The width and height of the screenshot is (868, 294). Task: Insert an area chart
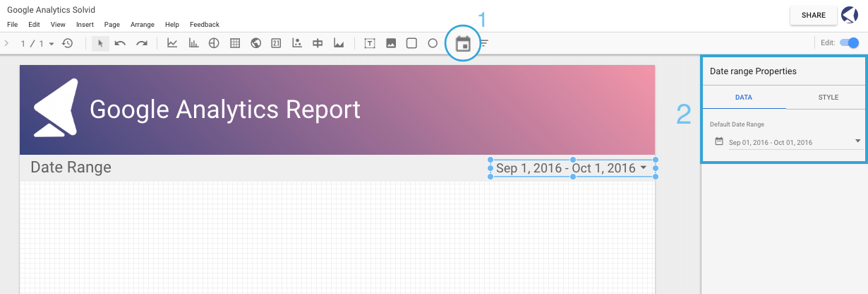(x=339, y=43)
